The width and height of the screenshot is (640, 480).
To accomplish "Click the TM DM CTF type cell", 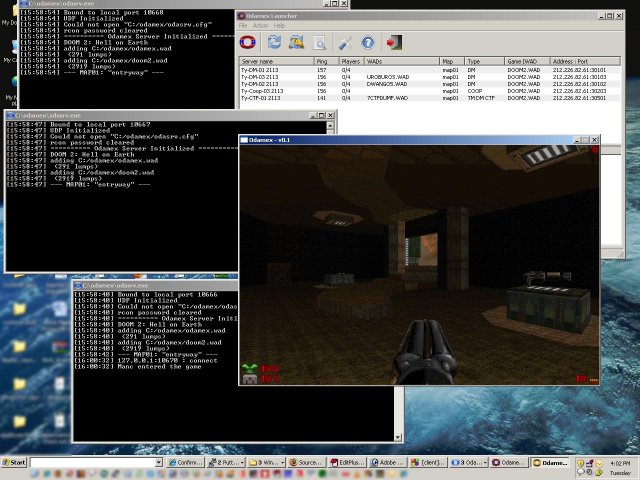I will (x=481, y=98).
